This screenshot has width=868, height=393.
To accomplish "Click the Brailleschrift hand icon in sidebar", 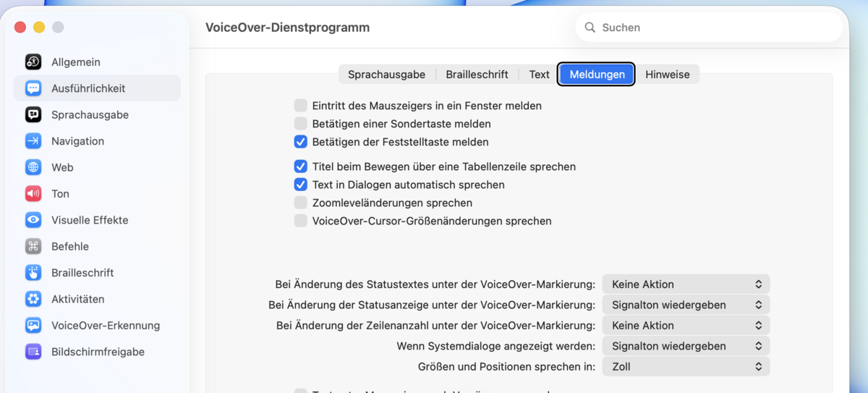I will 33,273.
